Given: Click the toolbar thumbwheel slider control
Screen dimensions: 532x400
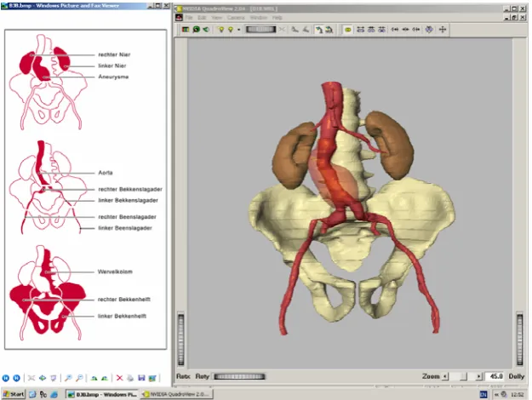Looking at the screenshot, I should click(260, 30).
